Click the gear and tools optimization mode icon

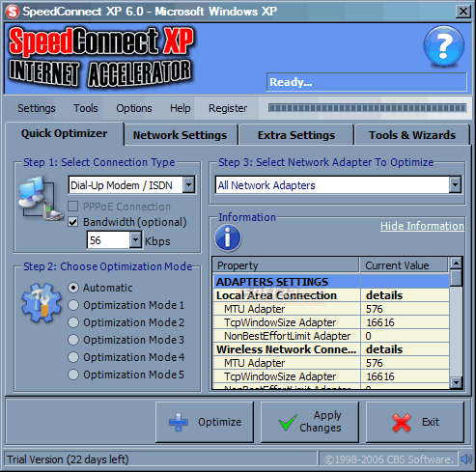[42, 303]
